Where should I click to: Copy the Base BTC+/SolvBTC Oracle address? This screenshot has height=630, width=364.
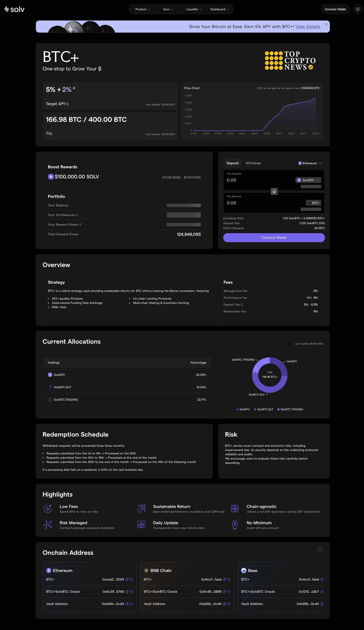[322, 592]
